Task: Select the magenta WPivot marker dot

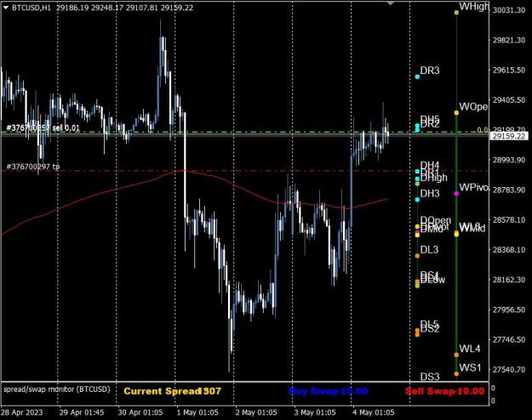Action: (x=456, y=194)
